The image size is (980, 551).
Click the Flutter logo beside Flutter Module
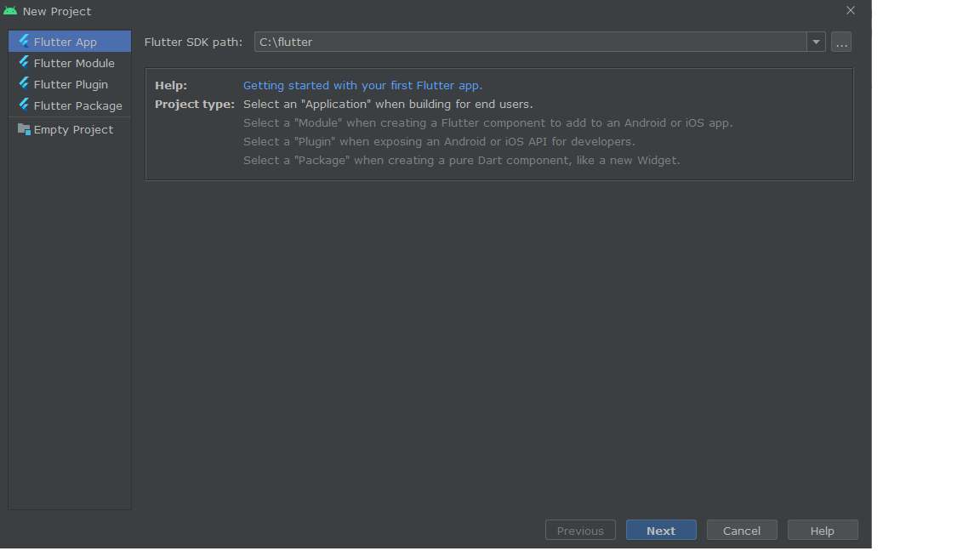coord(24,62)
